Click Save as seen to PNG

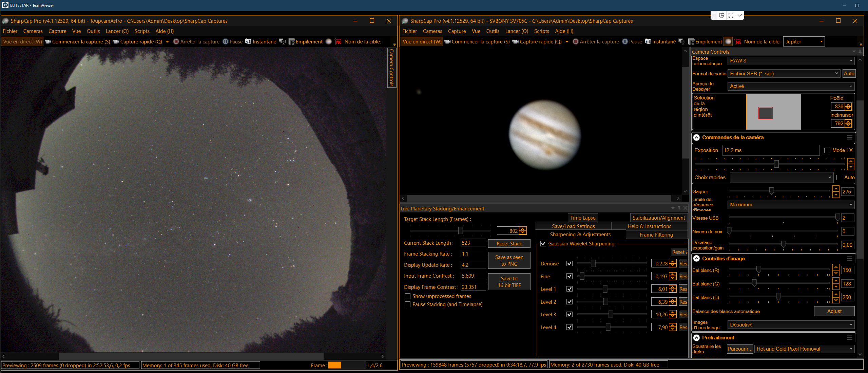click(x=509, y=261)
